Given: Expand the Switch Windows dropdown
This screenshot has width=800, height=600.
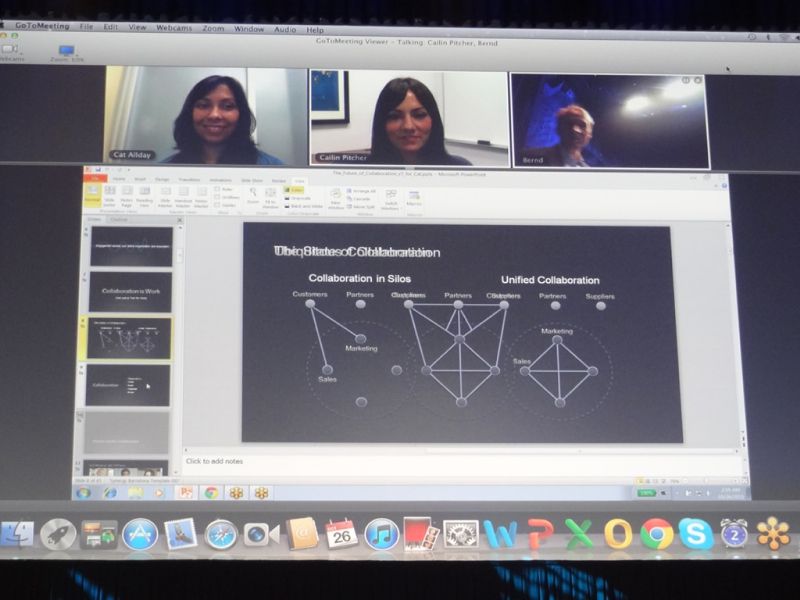Looking at the screenshot, I should [391, 201].
